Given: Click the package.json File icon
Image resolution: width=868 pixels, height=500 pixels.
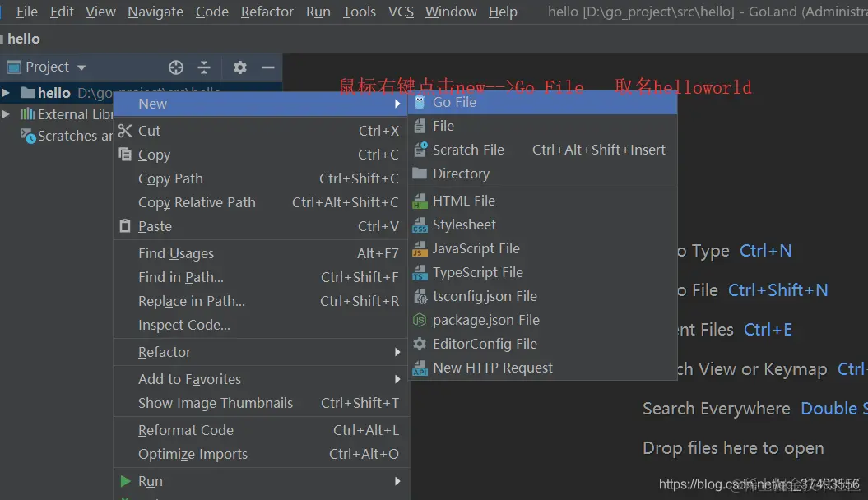Looking at the screenshot, I should coord(420,320).
